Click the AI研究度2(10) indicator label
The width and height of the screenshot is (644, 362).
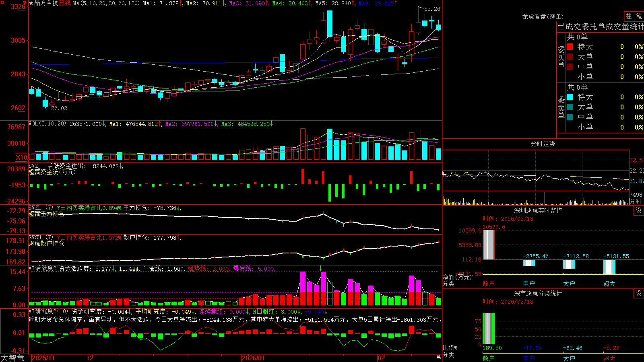pyautogui.click(x=48, y=311)
